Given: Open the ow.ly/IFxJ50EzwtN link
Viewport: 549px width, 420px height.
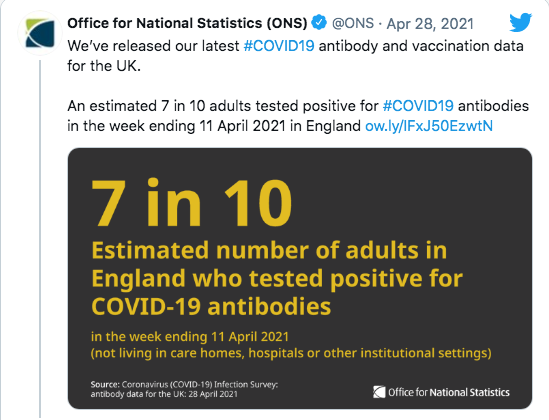Looking at the screenshot, I should (x=429, y=126).
